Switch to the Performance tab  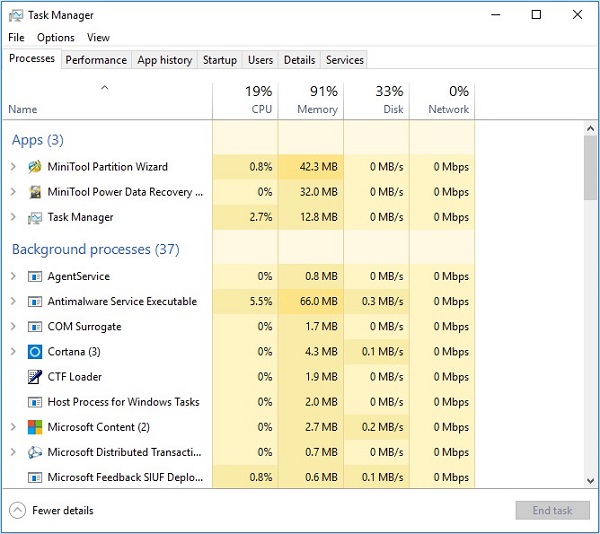coord(96,60)
